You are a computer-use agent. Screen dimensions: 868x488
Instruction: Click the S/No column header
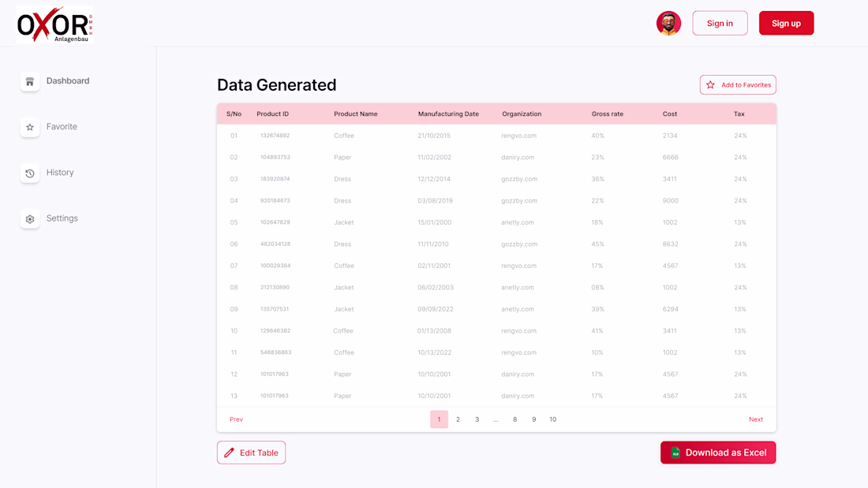(234, 114)
